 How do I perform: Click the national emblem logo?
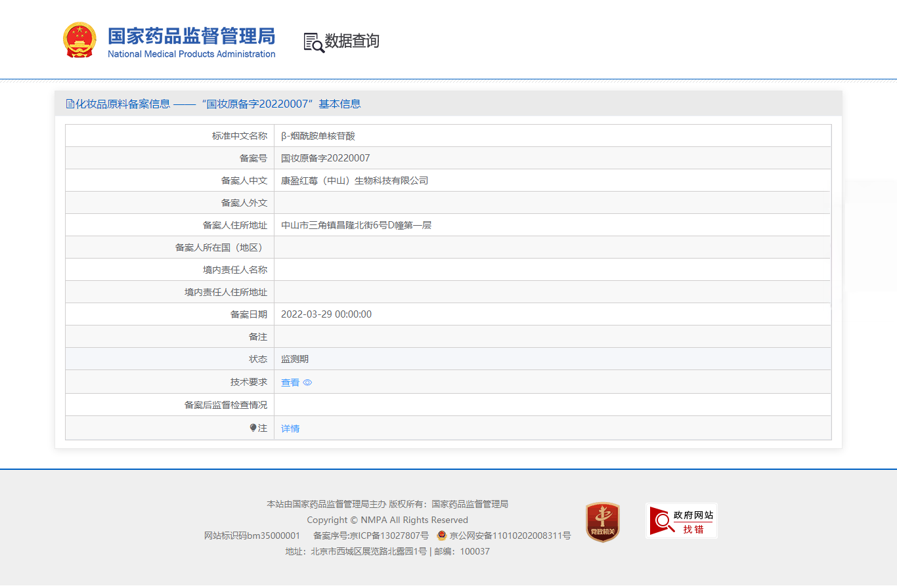point(79,41)
